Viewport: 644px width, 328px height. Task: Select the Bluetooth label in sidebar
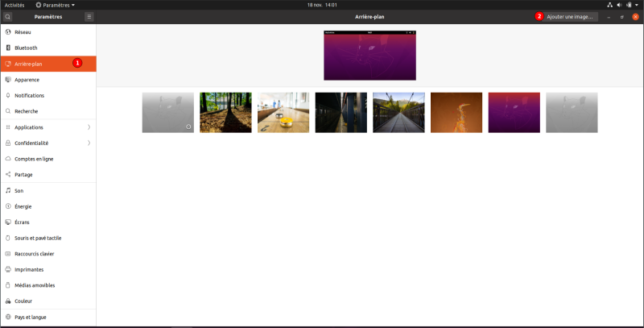26,48
